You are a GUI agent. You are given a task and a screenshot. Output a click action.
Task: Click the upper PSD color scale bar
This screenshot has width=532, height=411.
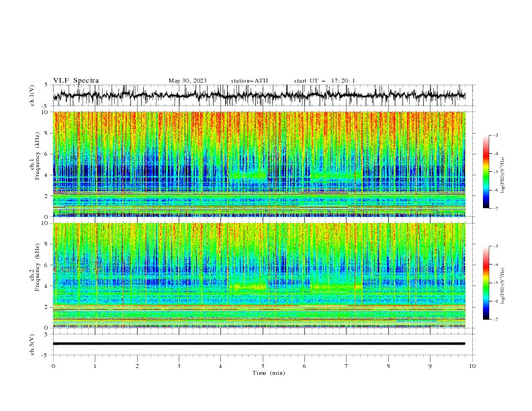pos(486,172)
